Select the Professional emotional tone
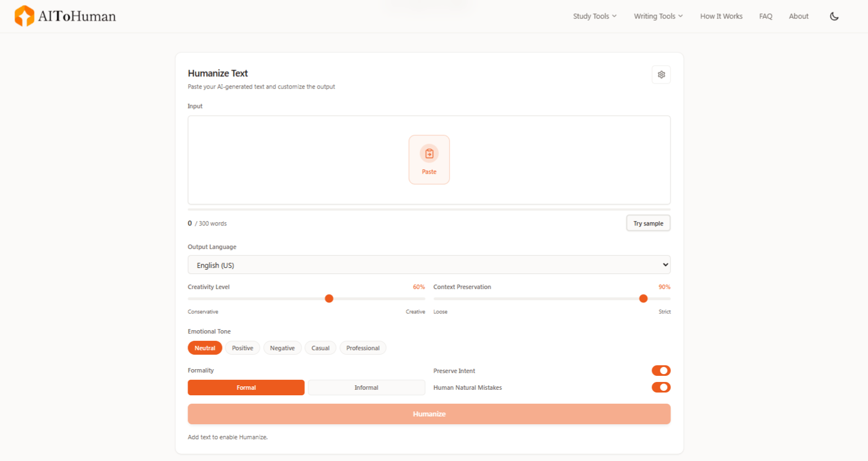This screenshot has width=868, height=461. tap(363, 348)
